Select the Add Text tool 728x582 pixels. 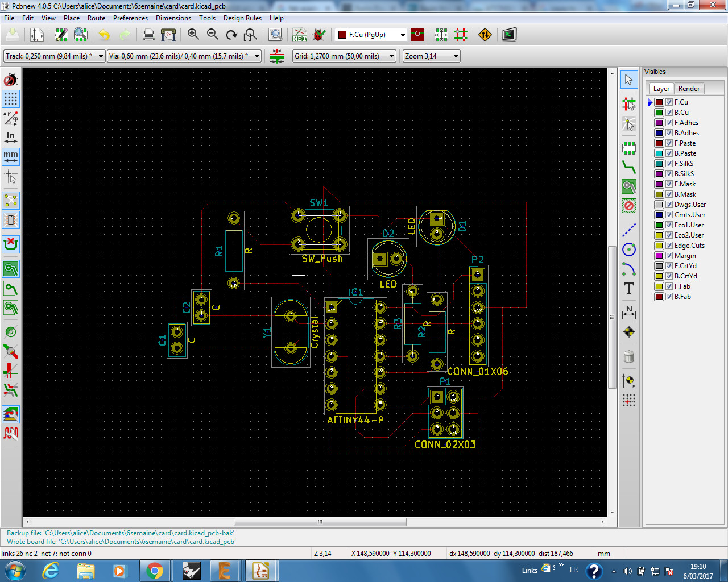(628, 289)
